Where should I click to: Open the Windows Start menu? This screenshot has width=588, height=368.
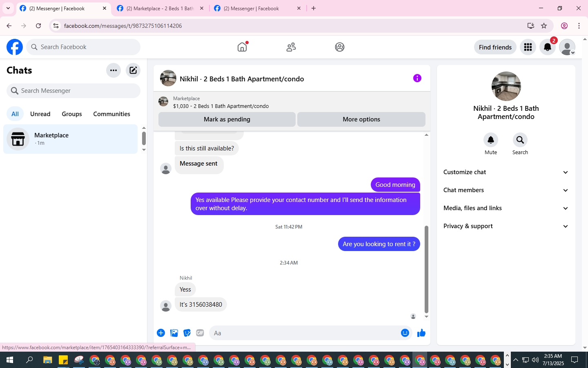tap(10, 360)
